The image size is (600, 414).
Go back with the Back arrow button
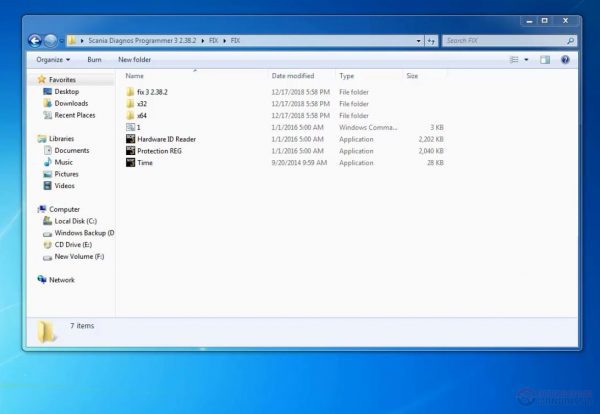point(35,41)
